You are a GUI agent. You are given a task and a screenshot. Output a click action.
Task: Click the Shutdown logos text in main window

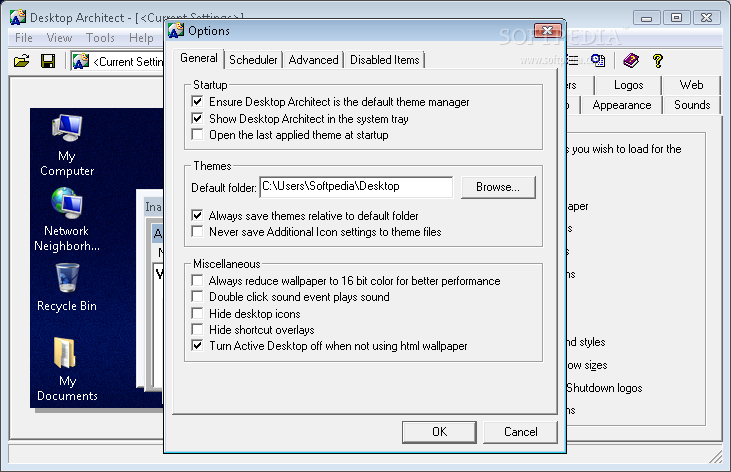tap(604, 388)
